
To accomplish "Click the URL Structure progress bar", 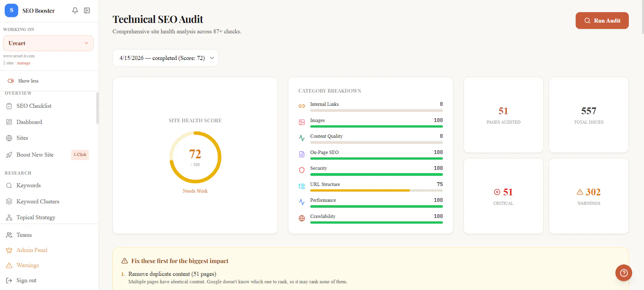I will point(376,191).
